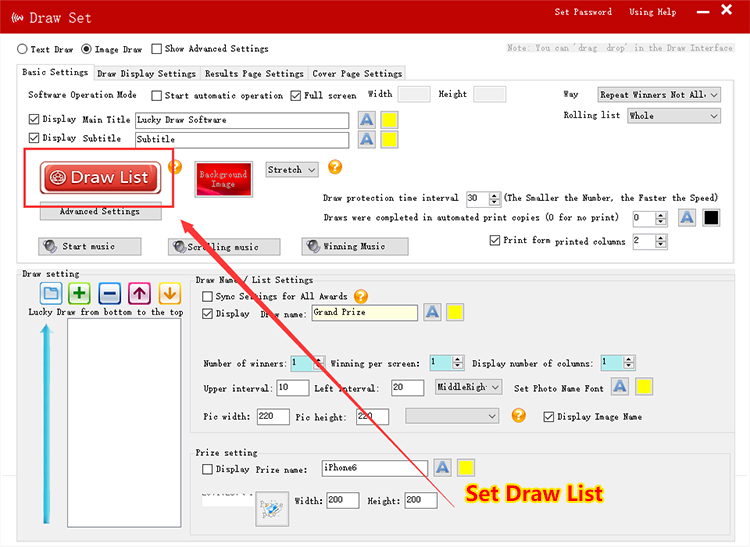Image resolution: width=750 pixels, height=547 pixels.
Task: Click the Advanced Settings button
Action: pyautogui.click(x=100, y=212)
